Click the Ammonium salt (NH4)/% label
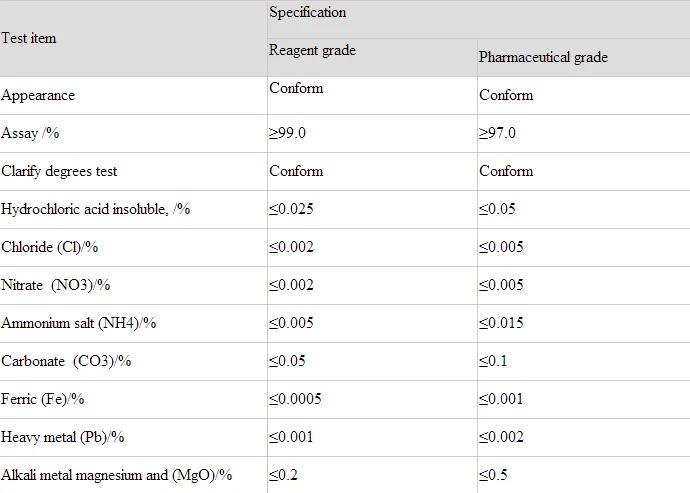This screenshot has height=493, width=690. pyautogui.click(x=79, y=323)
